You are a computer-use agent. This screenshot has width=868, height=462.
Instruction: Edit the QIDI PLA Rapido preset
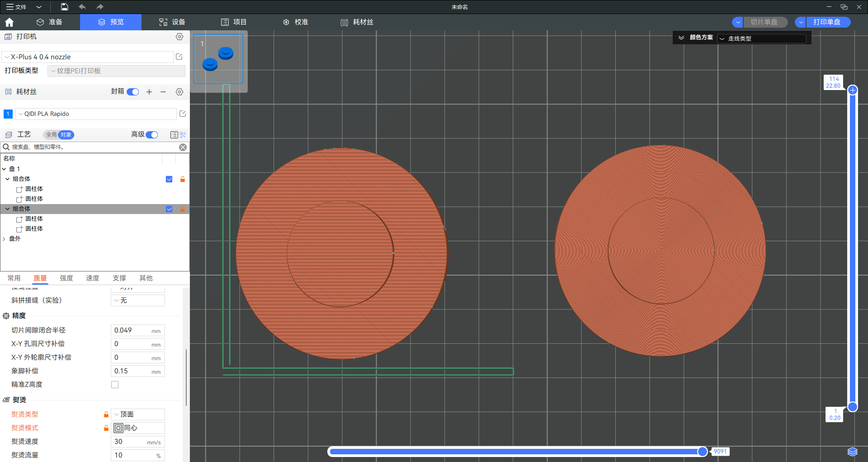(183, 114)
